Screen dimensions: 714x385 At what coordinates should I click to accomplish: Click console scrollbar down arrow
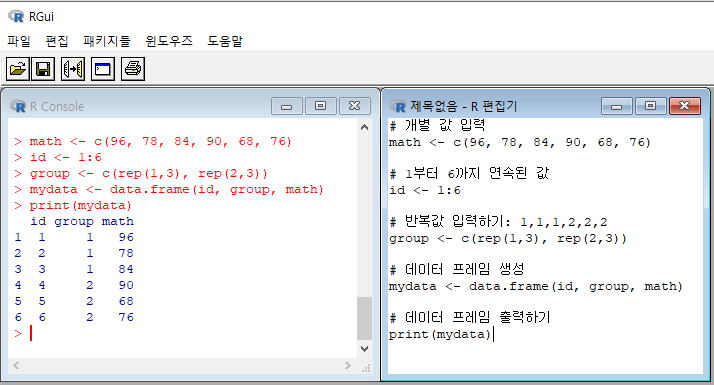[364, 349]
